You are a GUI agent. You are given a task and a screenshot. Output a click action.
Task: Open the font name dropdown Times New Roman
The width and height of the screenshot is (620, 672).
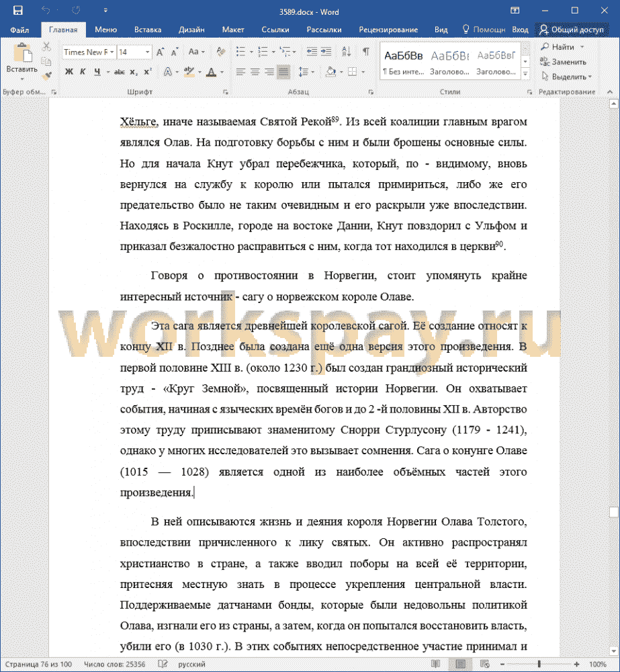pyautogui.click(x=112, y=52)
